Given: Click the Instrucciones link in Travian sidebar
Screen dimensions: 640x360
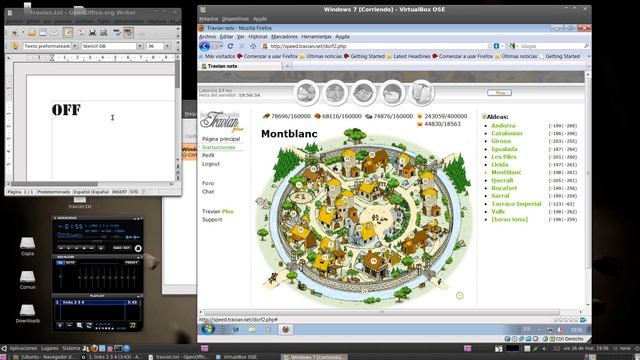Looking at the screenshot, I should tap(218, 147).
